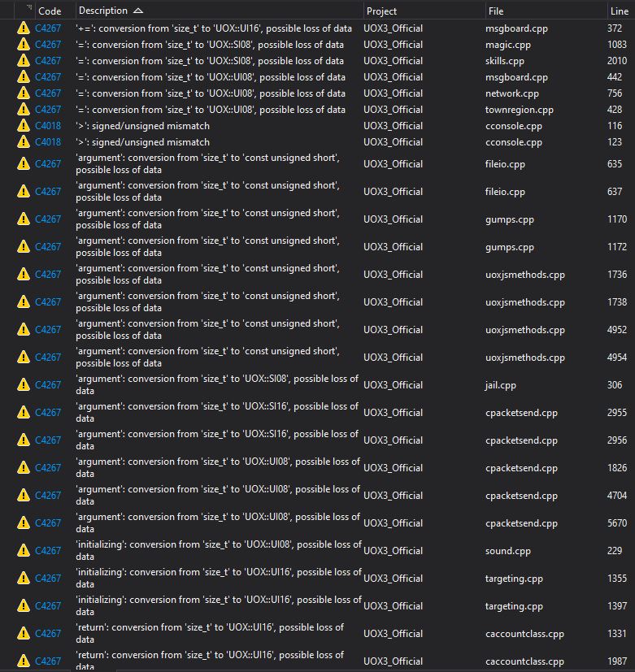Click the warning icon for fileio.cpp line 635
Image resolution: width=635 pixels, height=672 pixels.
click(x=23, y=164)
